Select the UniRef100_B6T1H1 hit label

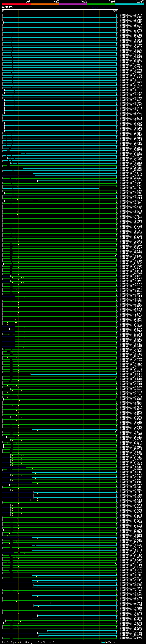(x=131, y=165)
